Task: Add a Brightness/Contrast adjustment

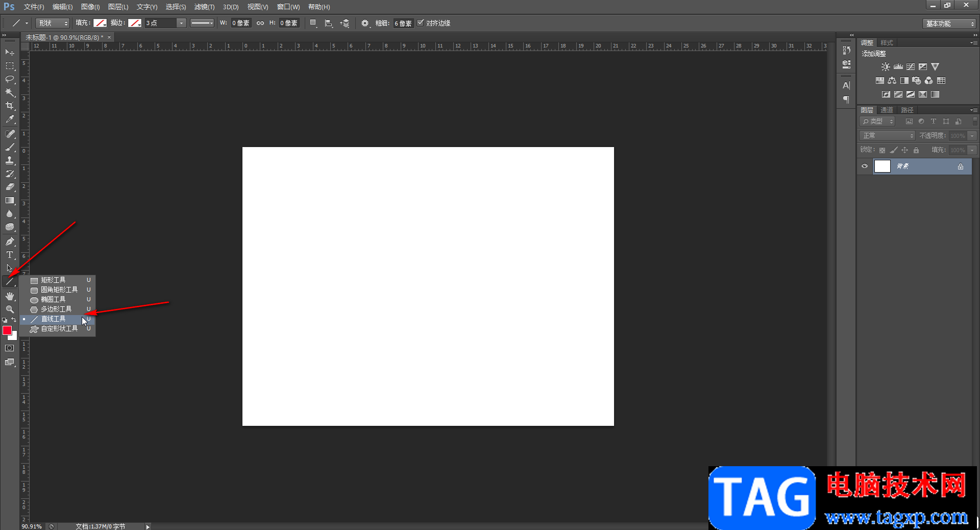Action: [x=886, y=67]
